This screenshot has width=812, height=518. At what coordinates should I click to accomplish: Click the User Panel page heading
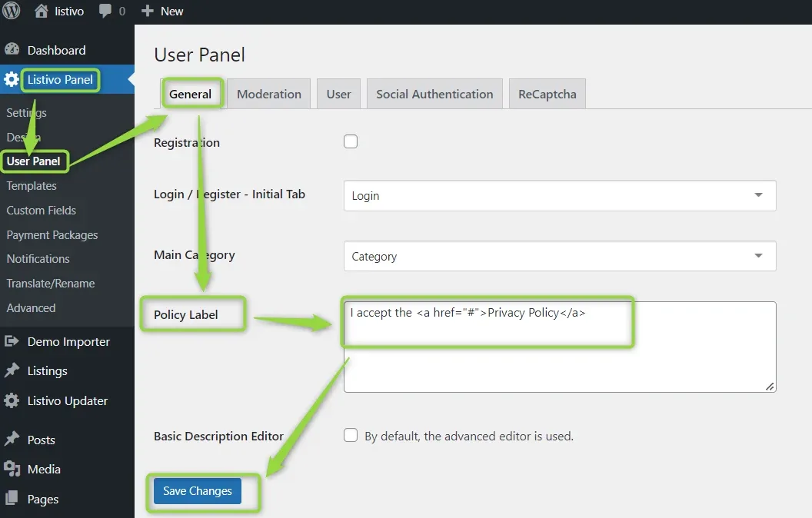click(199, 55)
